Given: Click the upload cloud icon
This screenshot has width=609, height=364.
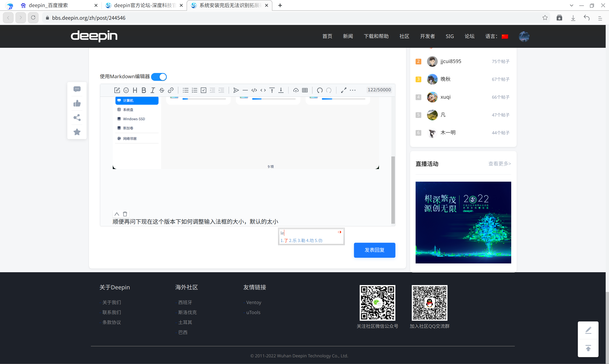Looking at the screenshot, I should (x=296, y=90).
